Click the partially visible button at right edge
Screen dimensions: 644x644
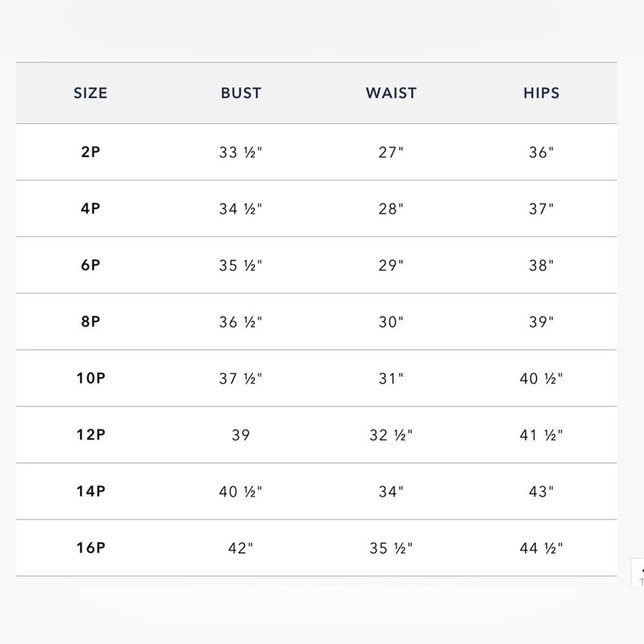(638, 572)
